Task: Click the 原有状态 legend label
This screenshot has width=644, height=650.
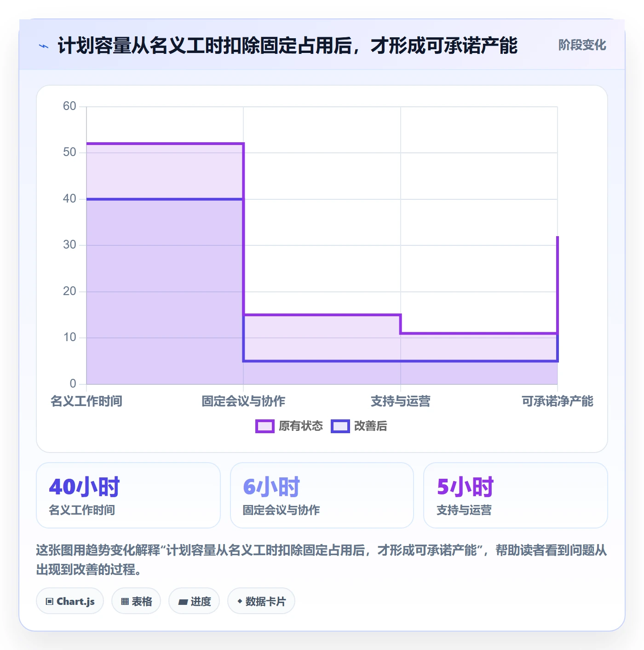Action: pyautogui.click(x=301, y=426)
